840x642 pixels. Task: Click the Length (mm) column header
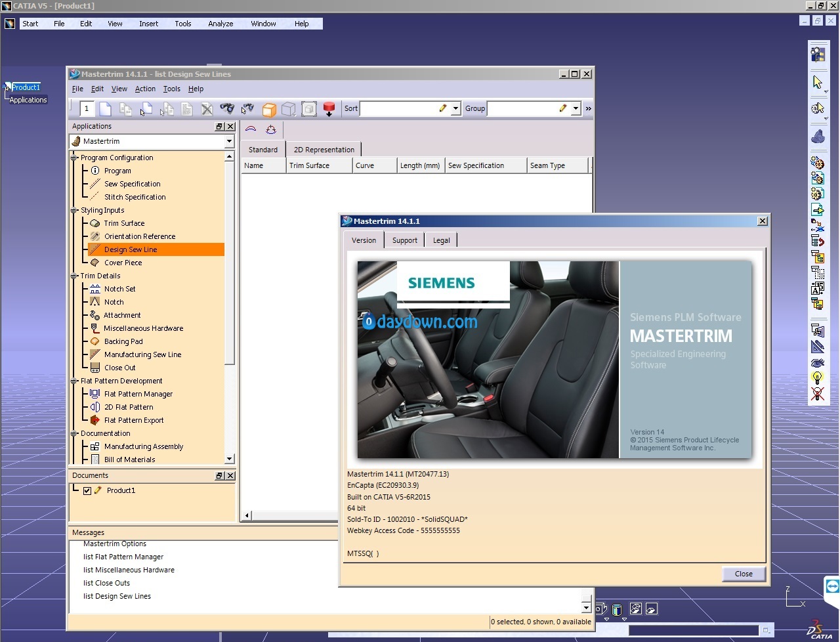(x=420, y=165)
